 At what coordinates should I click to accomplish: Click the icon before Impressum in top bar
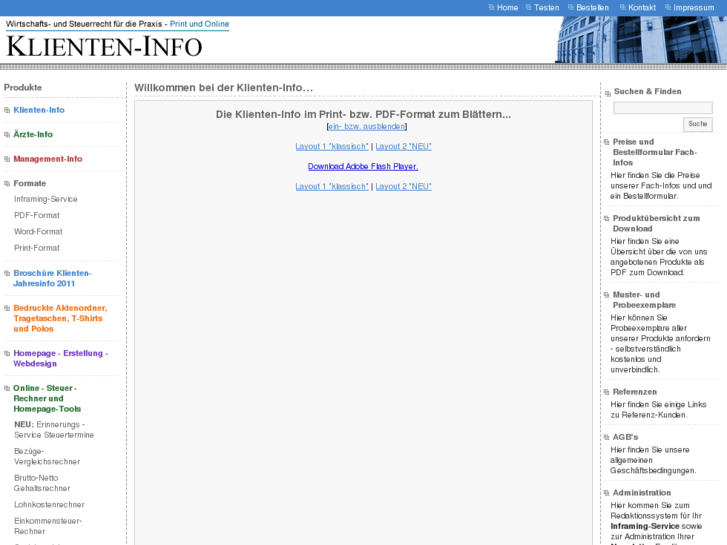[x=668, y=7]
